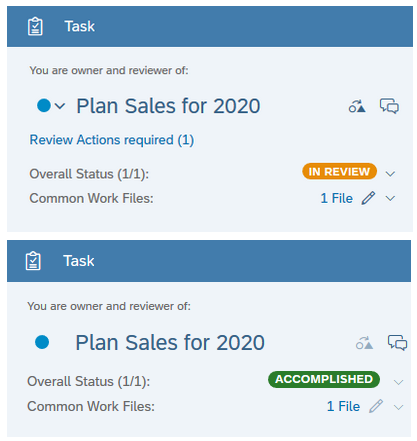Click blue status dot in the In Review task

click(44, 106)
